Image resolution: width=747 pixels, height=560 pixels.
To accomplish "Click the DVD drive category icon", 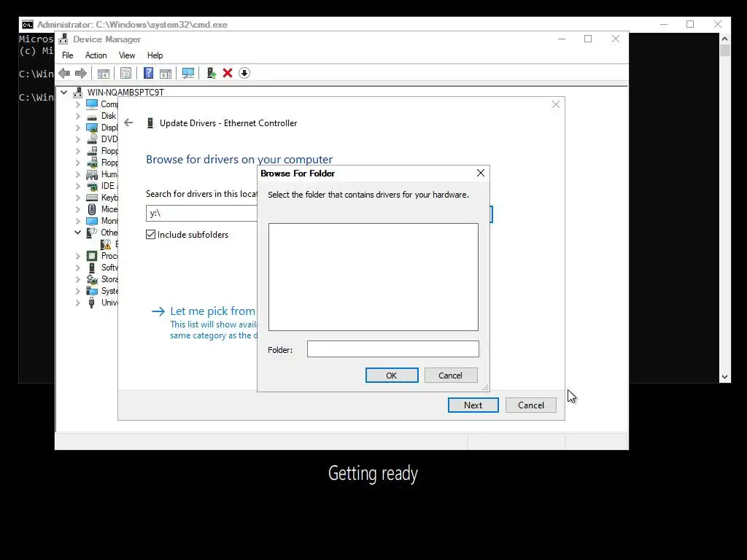I will click(x=93, y=139).
